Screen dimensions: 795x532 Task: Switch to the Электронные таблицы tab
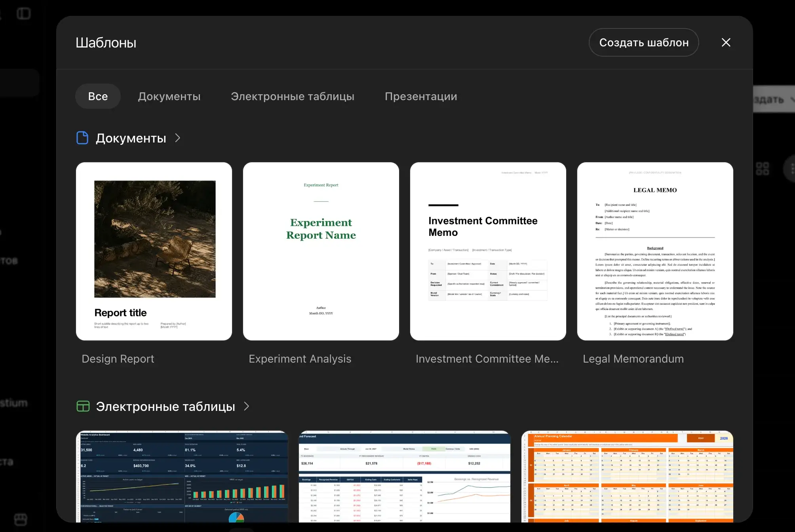293,96
